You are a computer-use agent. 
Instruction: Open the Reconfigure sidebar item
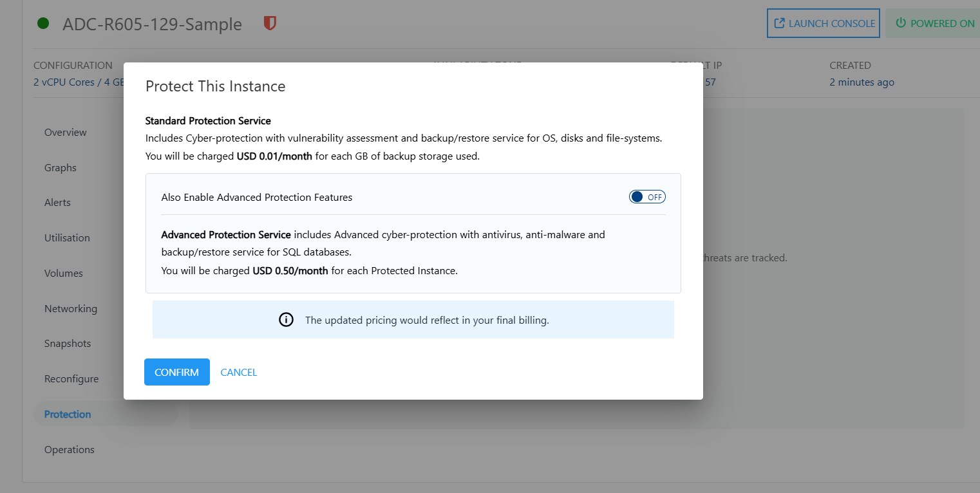pyautogui.click(x=71, y=379)
